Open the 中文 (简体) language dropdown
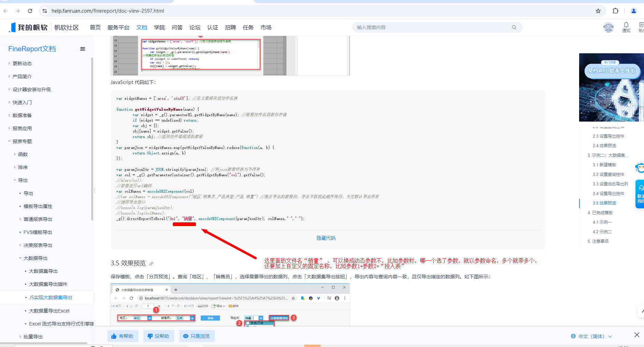This screenshot has height=347, width=644. 591,336
